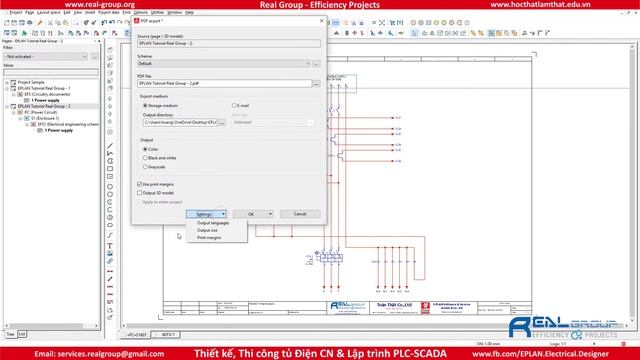Switch to the List tab in navigator
The width and height of the screenshot is (640, 360).
pyautogui.click(x=22, y=334)
